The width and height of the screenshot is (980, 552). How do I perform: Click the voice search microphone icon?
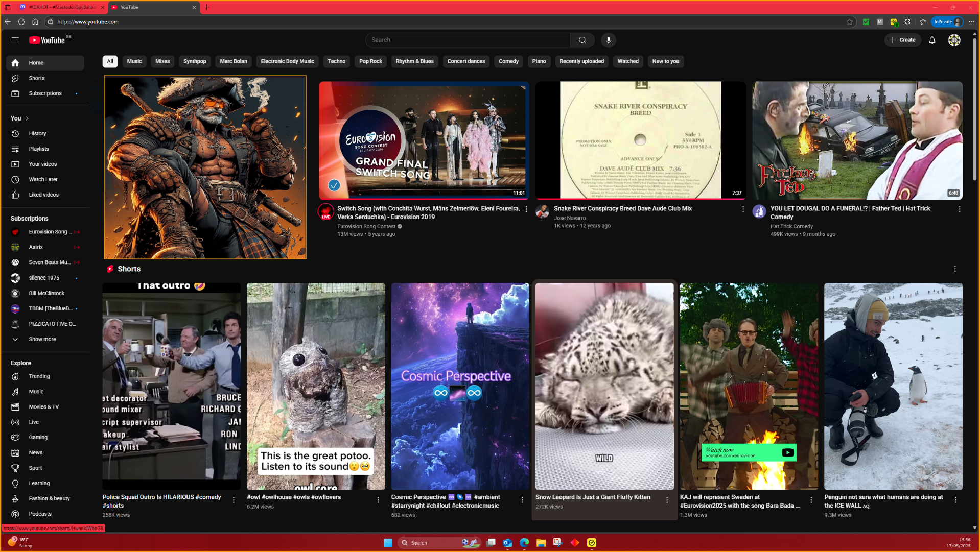pyautogui.click(x=608, y=40)
